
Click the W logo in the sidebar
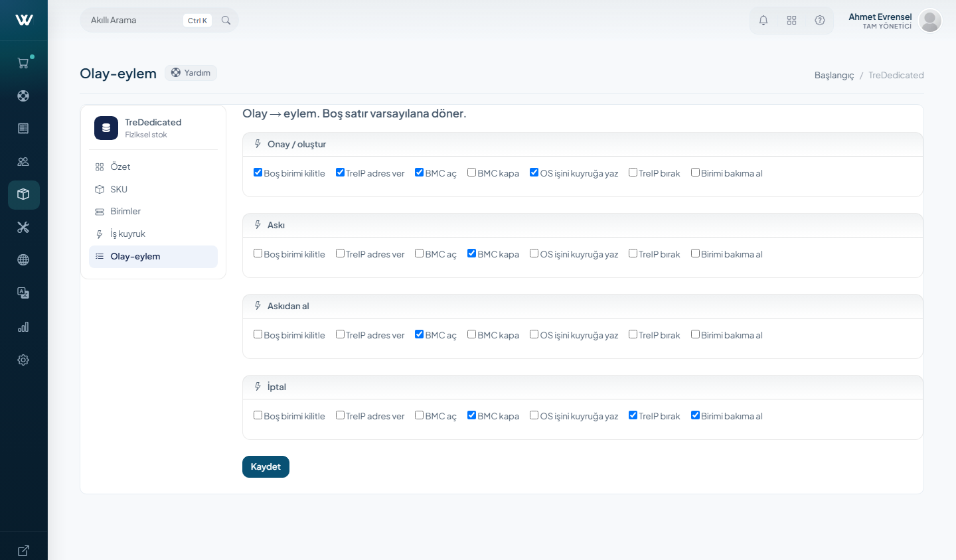[24, 20]
